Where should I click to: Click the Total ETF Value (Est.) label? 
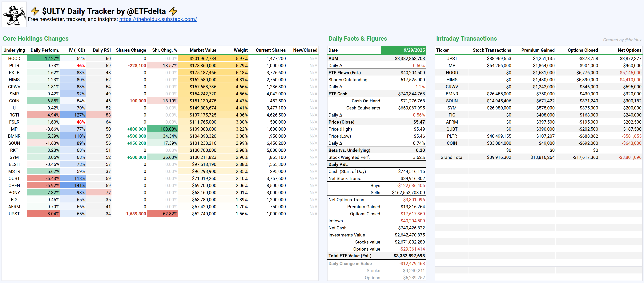[x=350, y=256]
